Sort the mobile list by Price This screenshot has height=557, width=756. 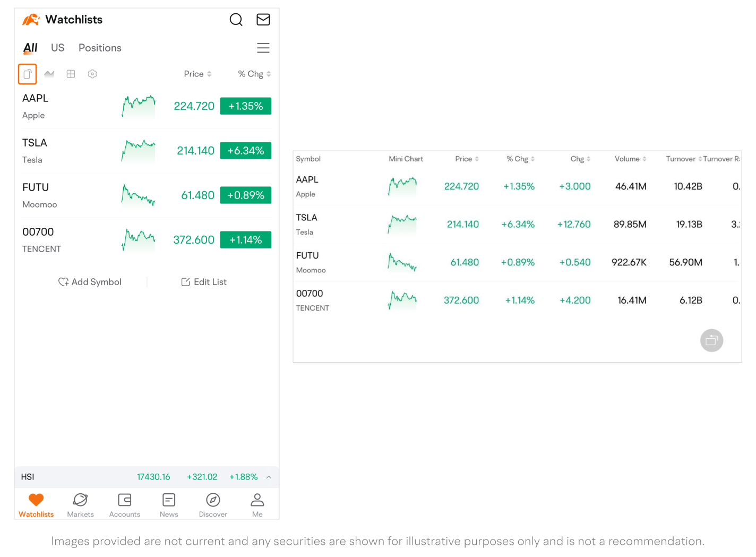(x=197, y=74)
